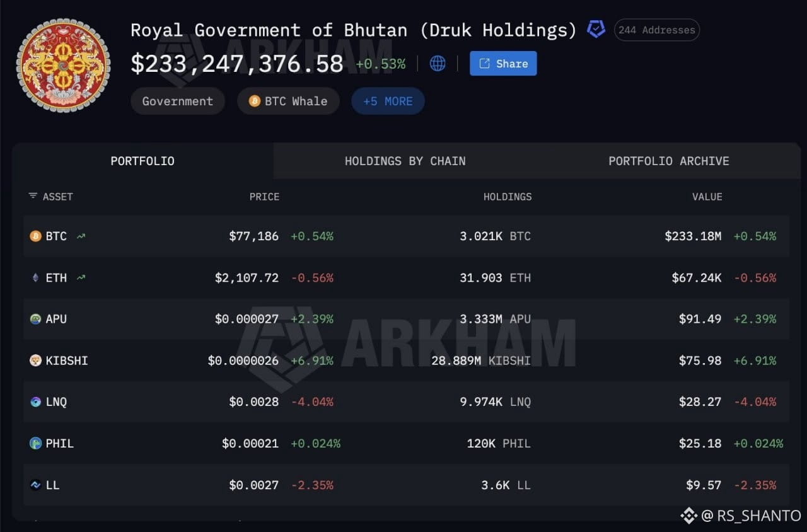Click the PHIL holdings 120K PHIL
Viewport: 807px width, 532px height.
tap(499, 443)
